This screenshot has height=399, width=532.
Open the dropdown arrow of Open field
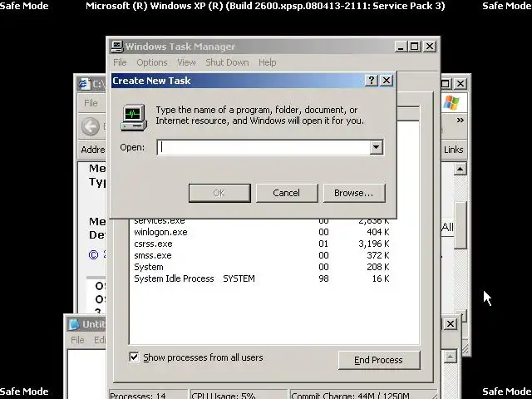(x=377, y=147)
